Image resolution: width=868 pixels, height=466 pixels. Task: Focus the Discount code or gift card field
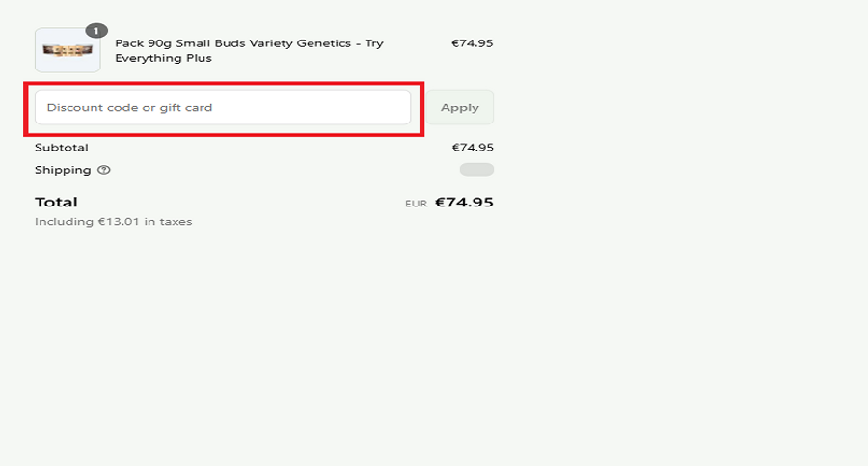click(223, 107)
